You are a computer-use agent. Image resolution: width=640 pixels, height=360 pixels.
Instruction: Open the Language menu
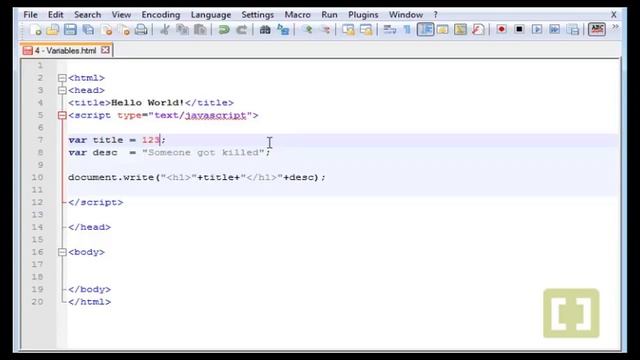211,15
